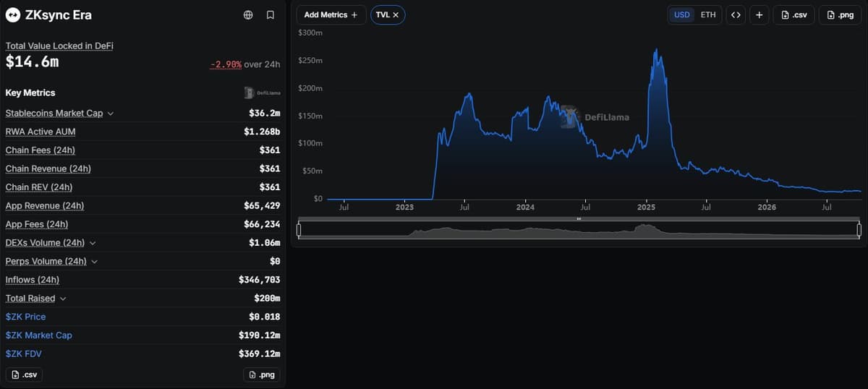Grab the left handle of chart range slider
Viewport: 868px width, 389px height.
point(299,230)
